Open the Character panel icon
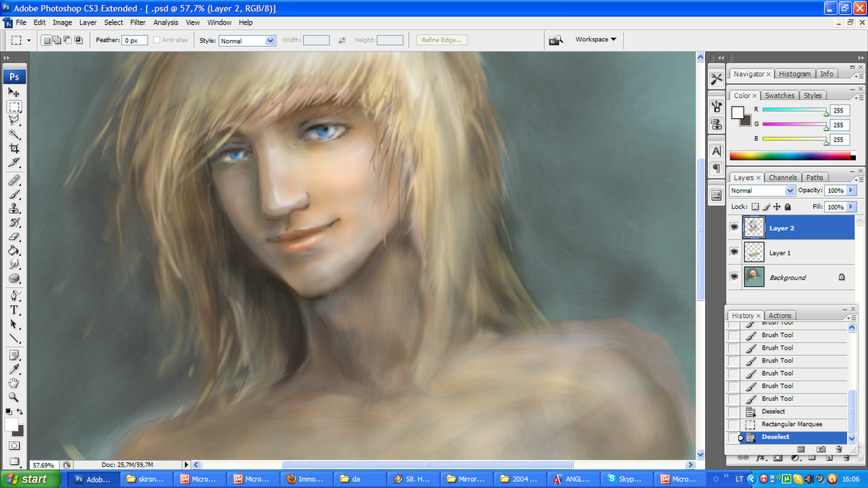Viewport: 868px width, 488px height. (716, 151)
